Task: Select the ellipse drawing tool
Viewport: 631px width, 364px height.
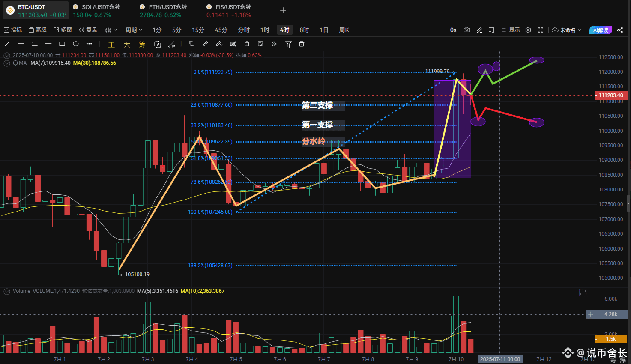Action: 76,44
